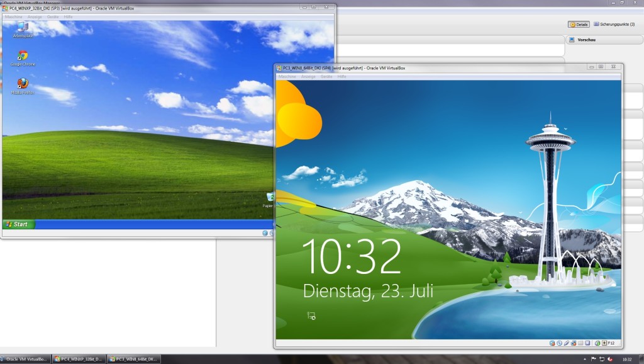The width and height of the screenshot is (644, 364).
Task: Click muted volume icon in system tray
Action: click(x=610, y=359)
